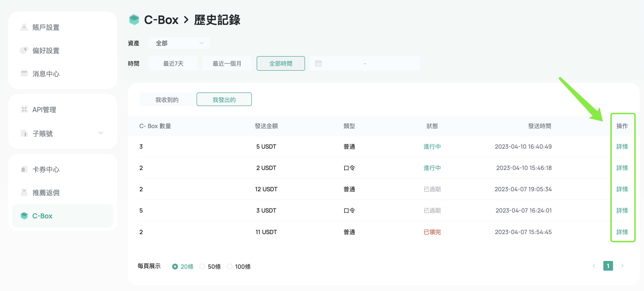
Task: Click the green C-Box cube sidebar icon
Action: 24,216
